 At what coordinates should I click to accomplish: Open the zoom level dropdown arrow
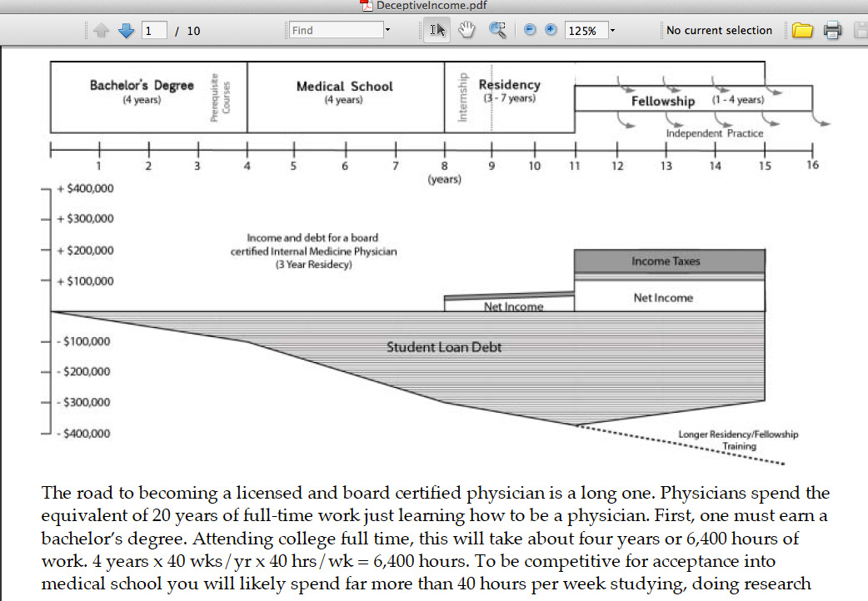pyautogui.click(x=612, y=31)
